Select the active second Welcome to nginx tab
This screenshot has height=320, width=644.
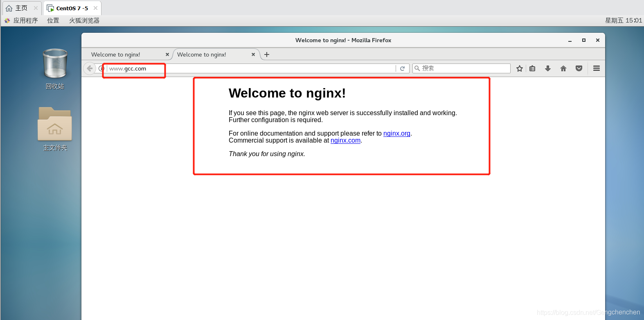click(216, 54)
